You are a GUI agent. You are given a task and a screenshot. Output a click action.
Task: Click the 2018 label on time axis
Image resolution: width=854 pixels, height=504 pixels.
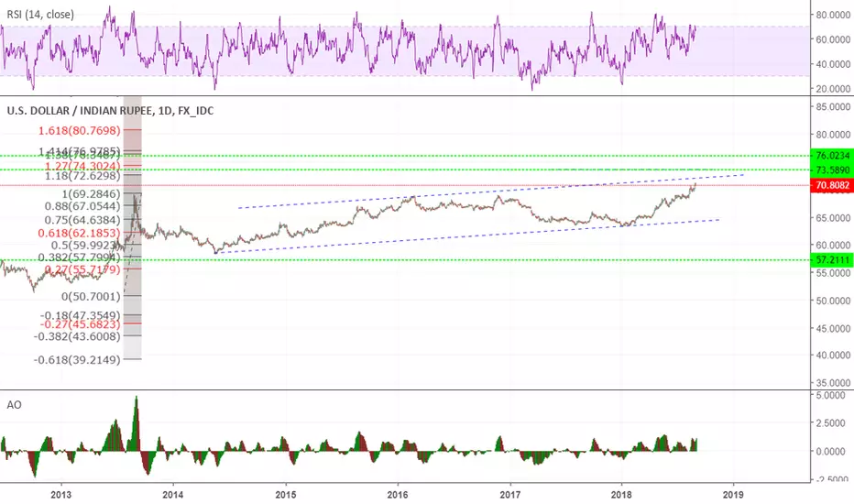(621, 495)
